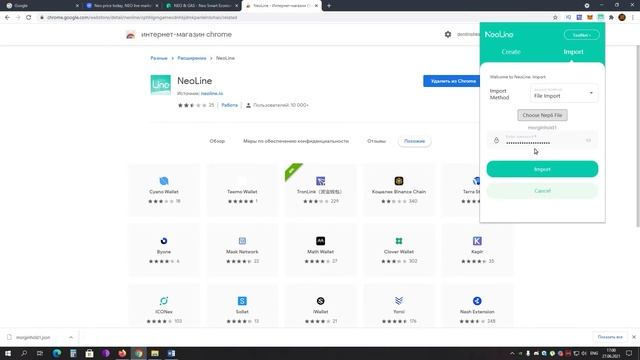Focus the wallet password input field
Viewport: 640px width, 360px height.
pyautogui.click(x=542, y=140)
